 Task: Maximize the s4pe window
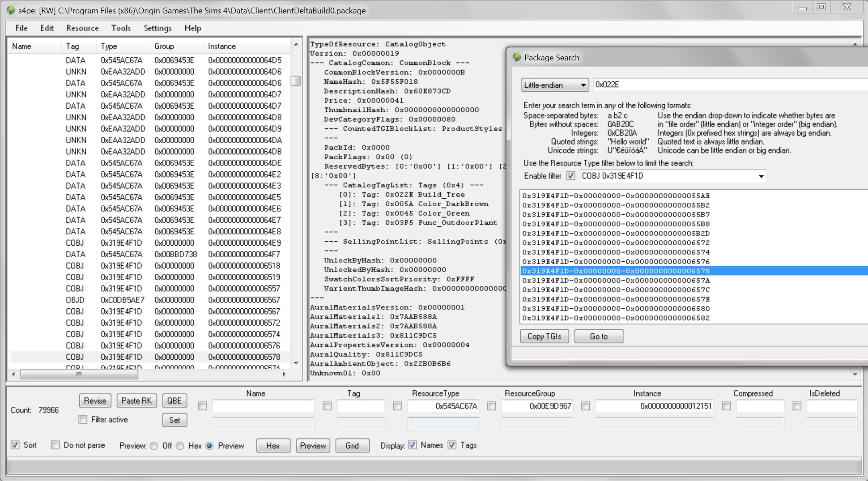[x=821, y=7]
